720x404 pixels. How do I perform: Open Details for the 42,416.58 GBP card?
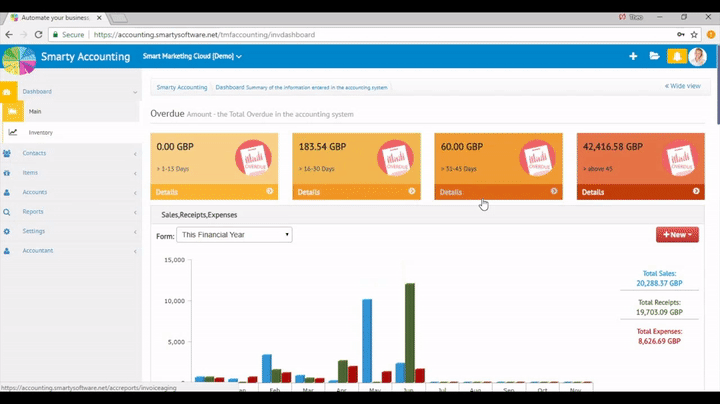tap(593, 192)
